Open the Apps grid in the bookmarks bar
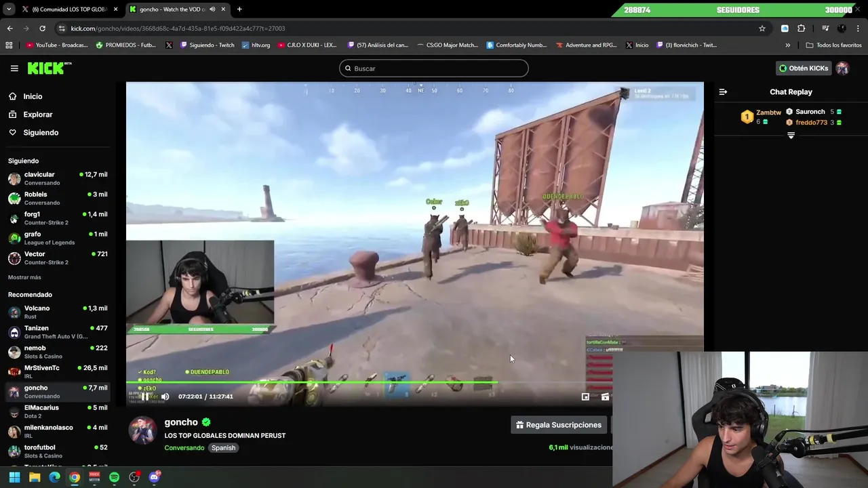868x488 pixels. point(9,45)
